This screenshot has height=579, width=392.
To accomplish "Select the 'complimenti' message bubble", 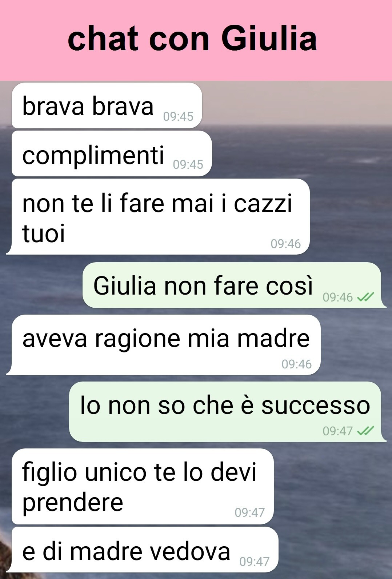I will 112,153.
